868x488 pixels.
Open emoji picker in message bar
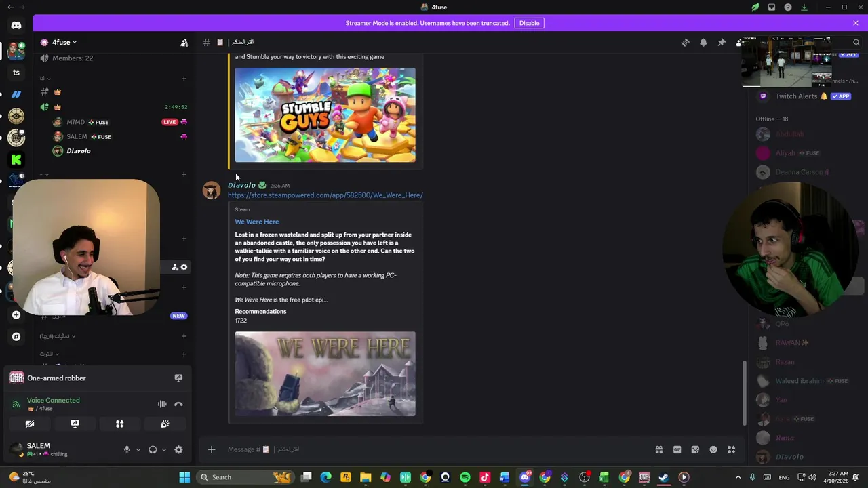[713, 449]
